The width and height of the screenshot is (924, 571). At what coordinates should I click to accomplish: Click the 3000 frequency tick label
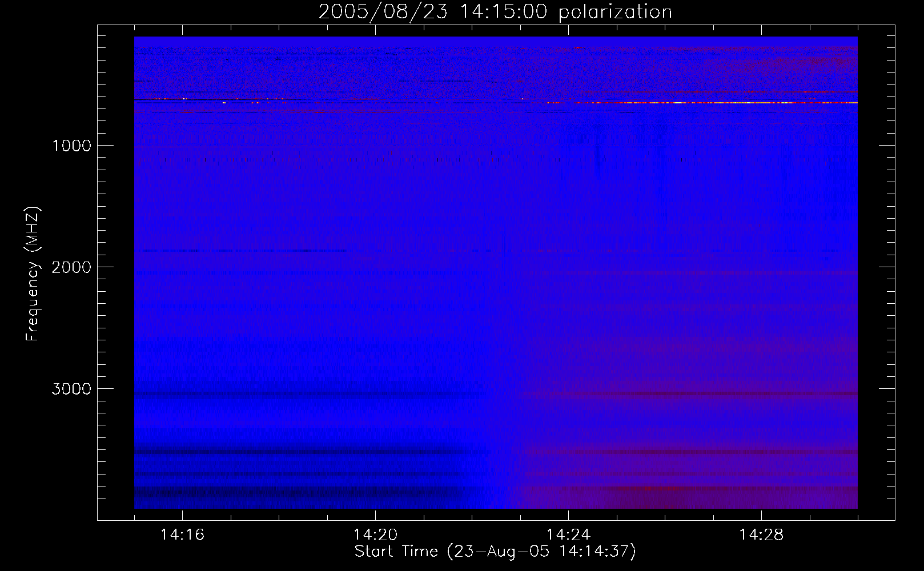(x=72, y=389)
